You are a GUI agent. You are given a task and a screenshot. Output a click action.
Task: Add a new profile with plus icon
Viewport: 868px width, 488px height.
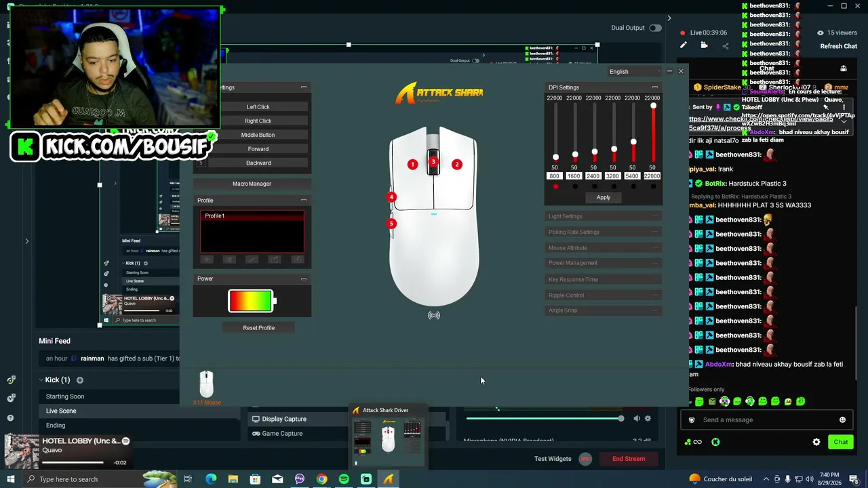pos(207,260)
